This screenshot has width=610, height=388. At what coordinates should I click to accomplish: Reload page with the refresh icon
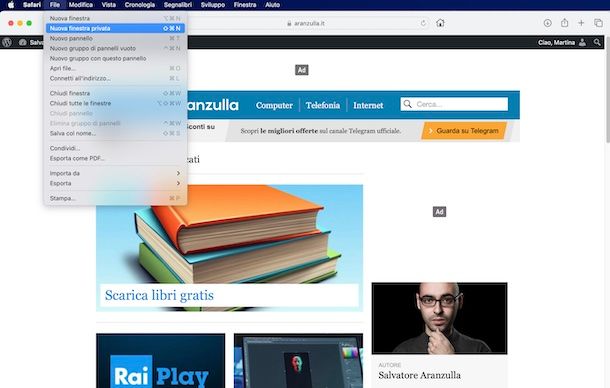tap(423, 23)
